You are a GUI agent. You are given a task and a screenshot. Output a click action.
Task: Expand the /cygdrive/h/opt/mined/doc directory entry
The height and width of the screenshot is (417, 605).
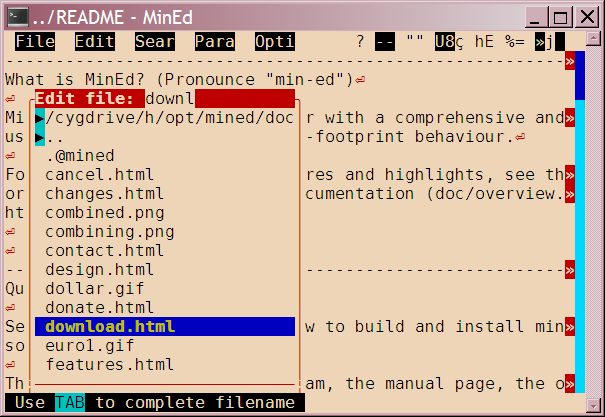pyautogui.click(x=165, y=118)
